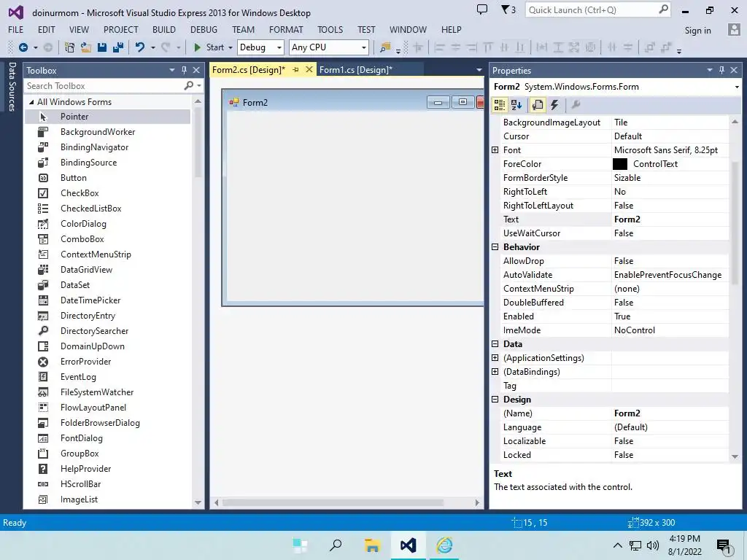This screenshot has height=560, width=747.
Task: Click the Sign in link
Action: pos(697,31)
